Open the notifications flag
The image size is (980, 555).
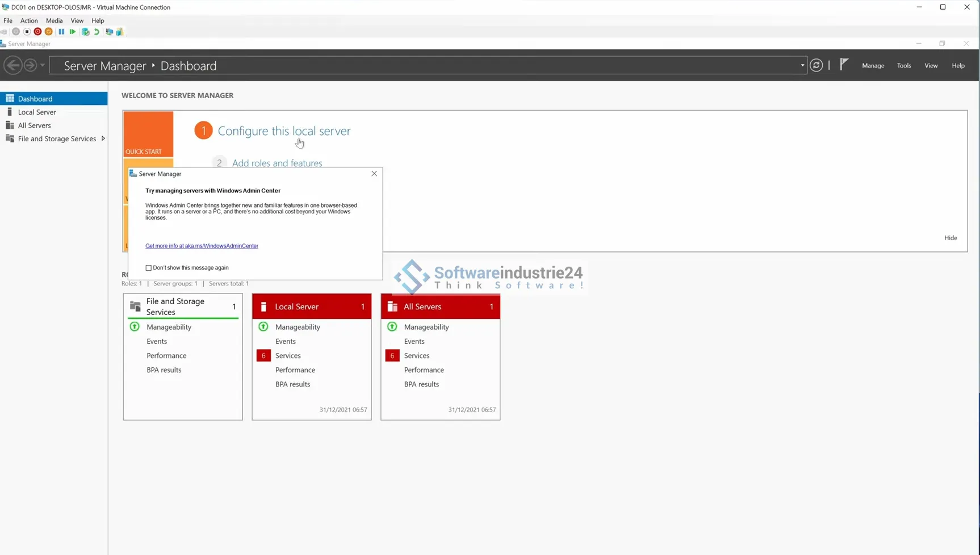coord(844,65)
